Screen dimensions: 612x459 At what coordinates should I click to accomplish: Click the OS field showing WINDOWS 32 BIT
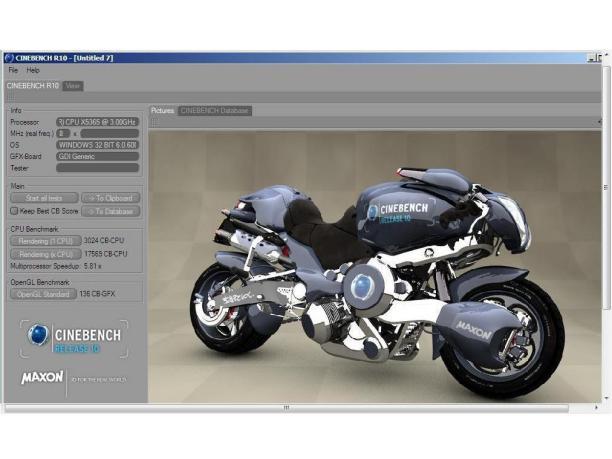98,145
